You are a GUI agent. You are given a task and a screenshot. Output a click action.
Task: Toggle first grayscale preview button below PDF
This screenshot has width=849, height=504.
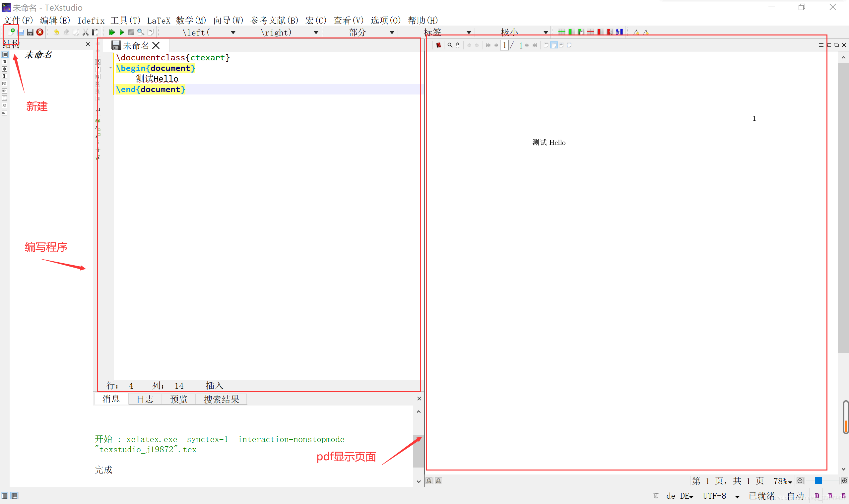[x=429, y=481]
